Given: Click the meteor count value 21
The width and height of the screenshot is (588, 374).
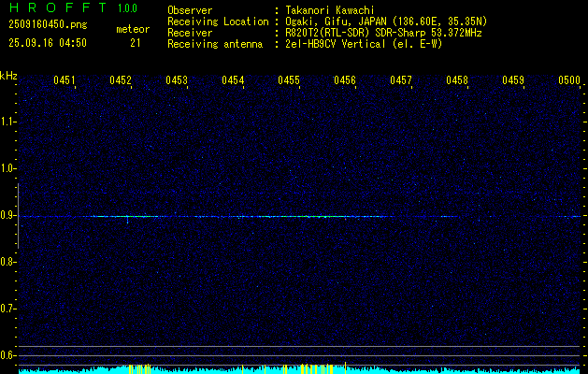Looking at the screenshot, I should pyautogui.click(x=136, y=43).
